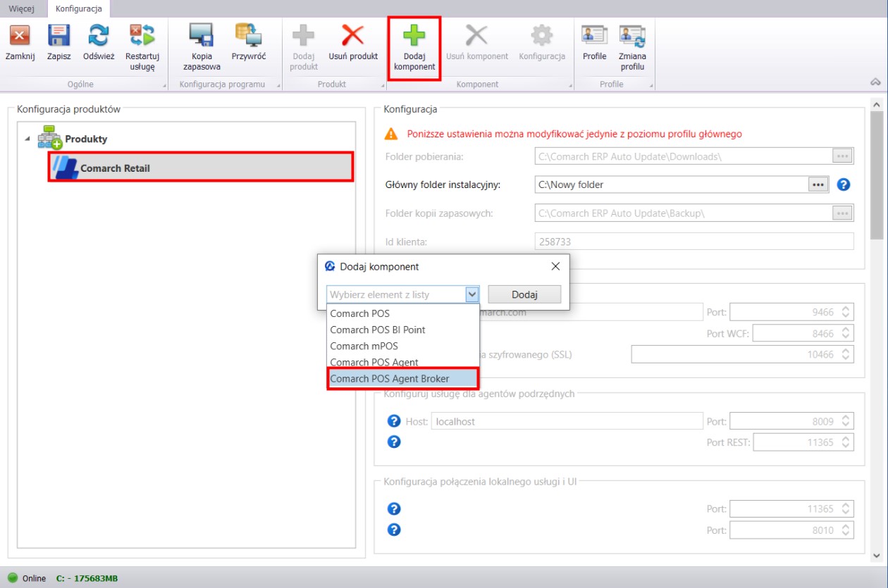
Task: Click the Produkty tree node icon
Action: click(49, 137)
